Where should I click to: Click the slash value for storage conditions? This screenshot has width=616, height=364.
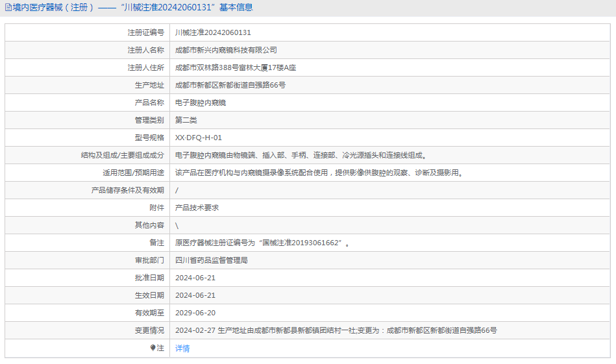[177, 191]
